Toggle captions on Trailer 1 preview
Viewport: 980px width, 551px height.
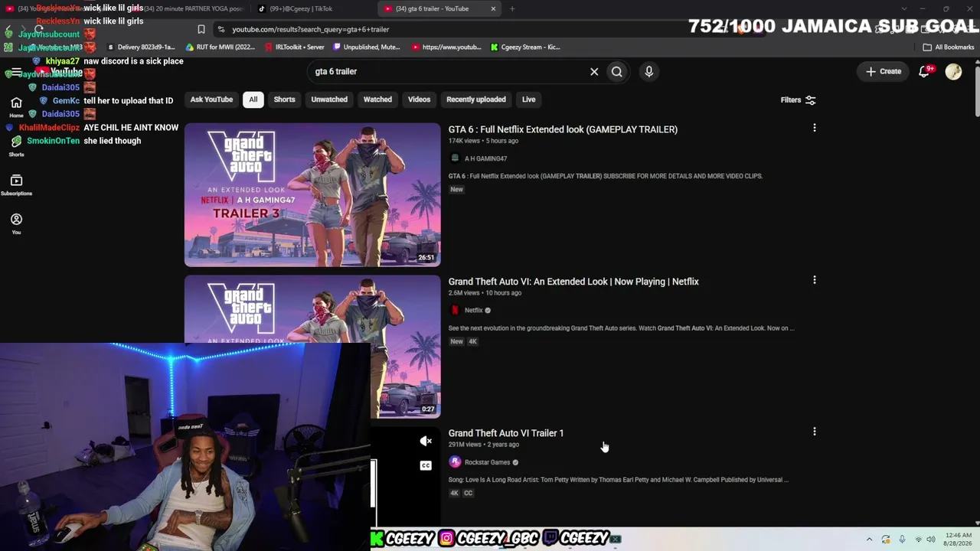pyautogui.click(x=426, y=465)
